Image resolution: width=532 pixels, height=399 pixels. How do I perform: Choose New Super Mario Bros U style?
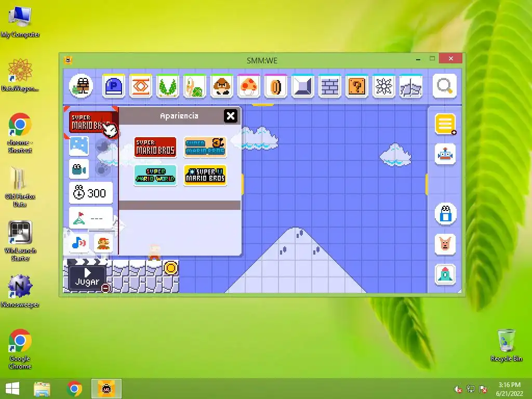coord(205,176)
